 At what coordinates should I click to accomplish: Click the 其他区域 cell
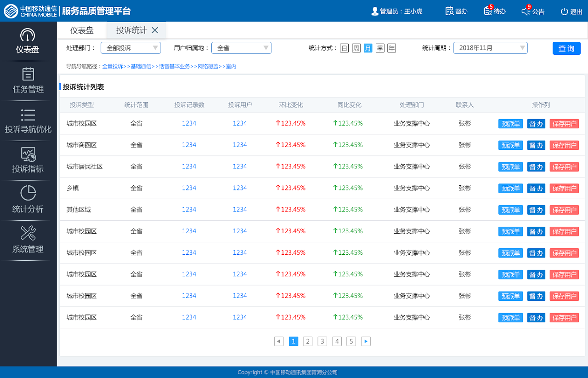(79, 210)
